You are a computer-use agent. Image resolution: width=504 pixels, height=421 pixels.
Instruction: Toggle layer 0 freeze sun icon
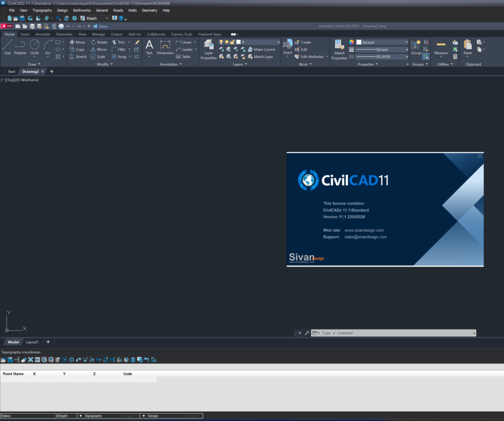[x=226, y=42]
